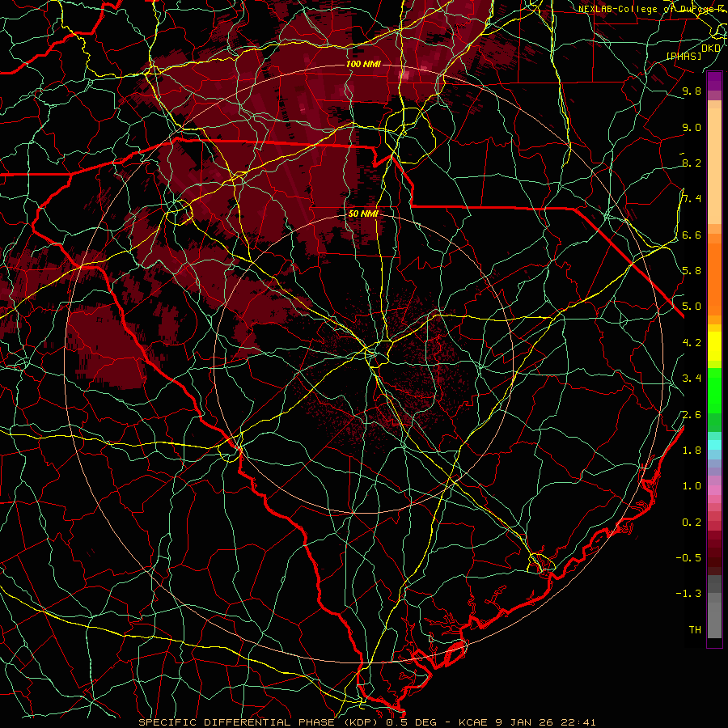Click the 50 NMI range ring label
This screenshot has height=728, width=728.
[363, 214]
